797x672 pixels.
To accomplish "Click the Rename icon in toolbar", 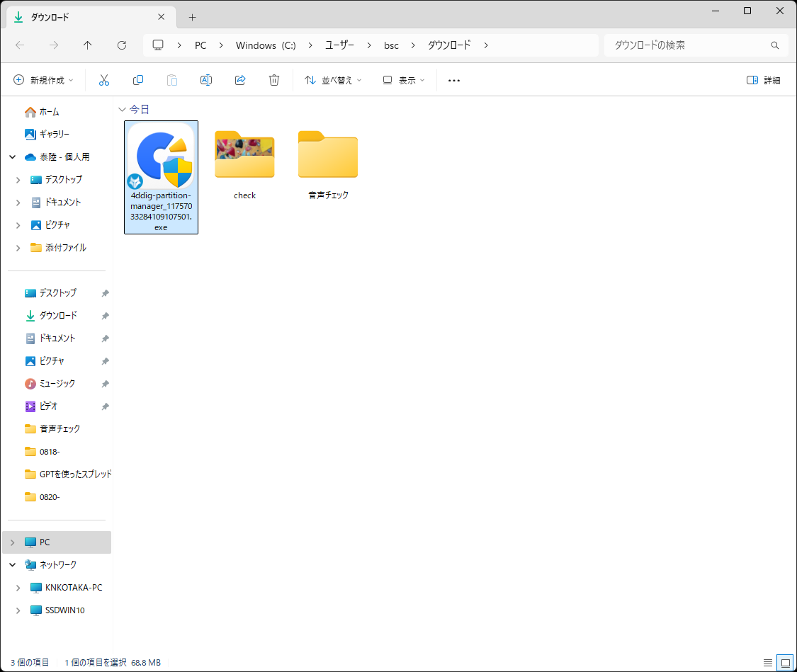I will pos(206,80).
